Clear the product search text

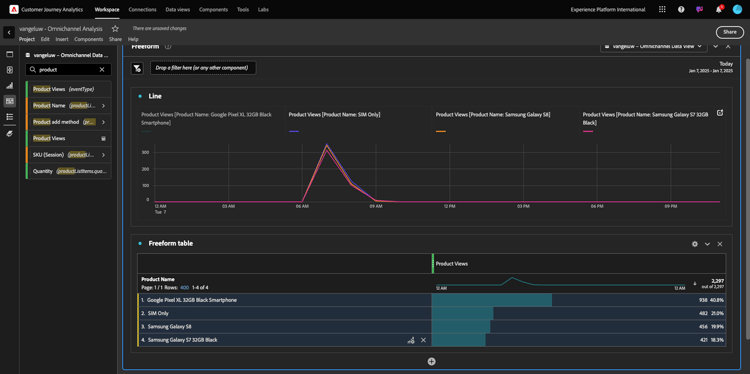point(102,69)
